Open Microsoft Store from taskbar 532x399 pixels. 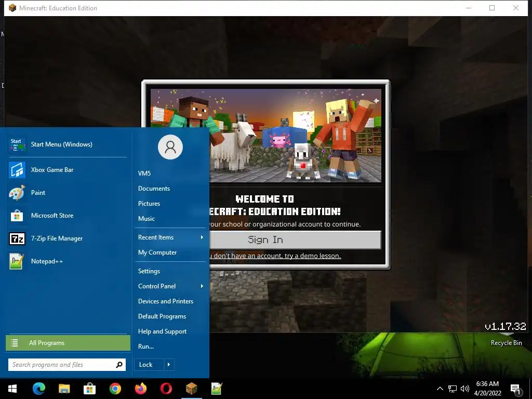(89, 389)
